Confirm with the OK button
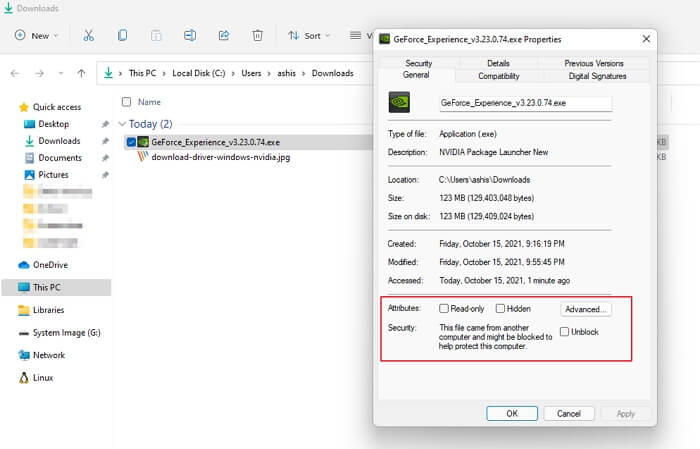This screenshot has height=449, width=700. coord(512,414)
